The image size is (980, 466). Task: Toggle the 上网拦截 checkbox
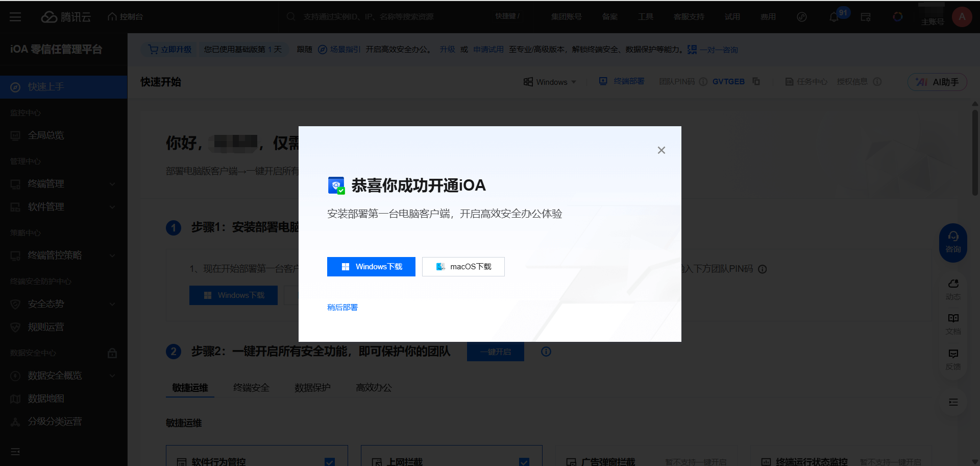click(x=524, y=462)
